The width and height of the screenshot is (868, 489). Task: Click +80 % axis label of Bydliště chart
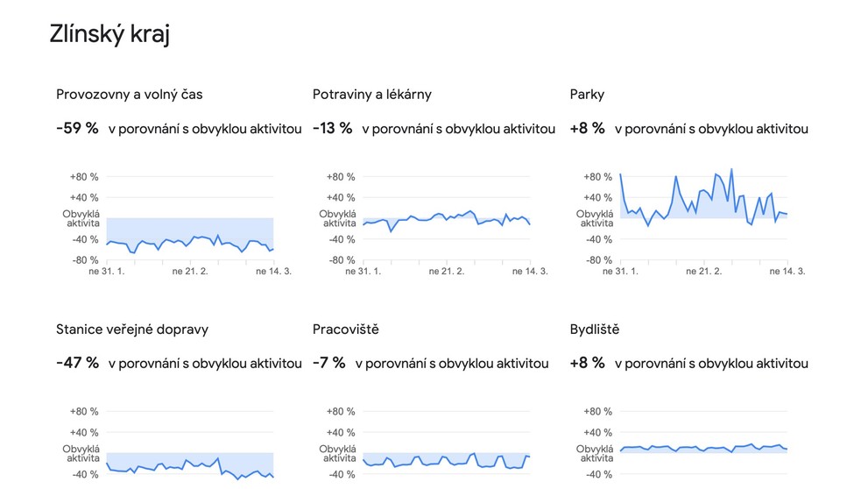(598, 412)
